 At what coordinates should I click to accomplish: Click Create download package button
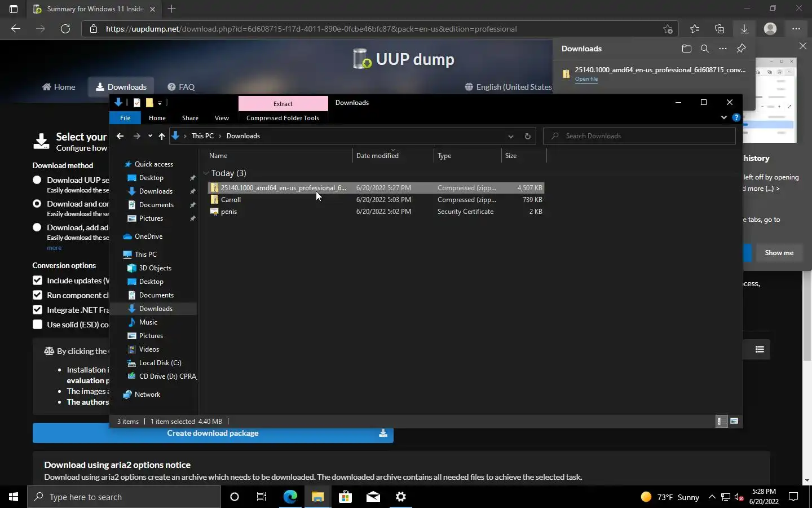[213, 433]
